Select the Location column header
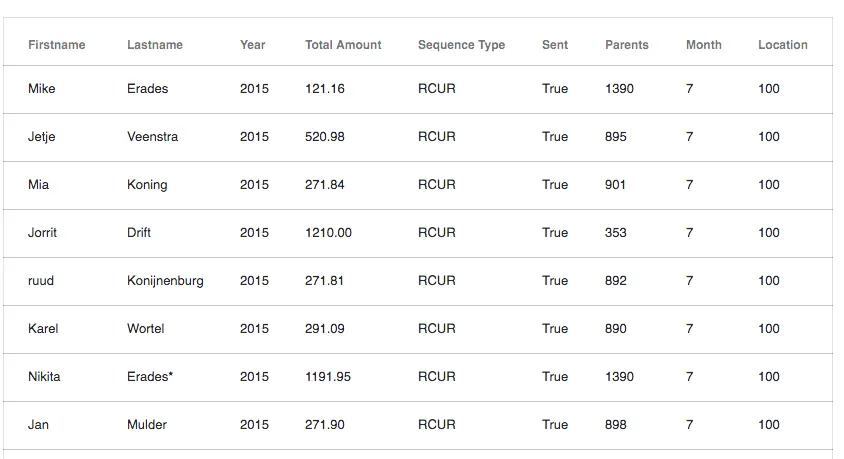The height and width of the screenshot is (459, 844). coord(783,45)
